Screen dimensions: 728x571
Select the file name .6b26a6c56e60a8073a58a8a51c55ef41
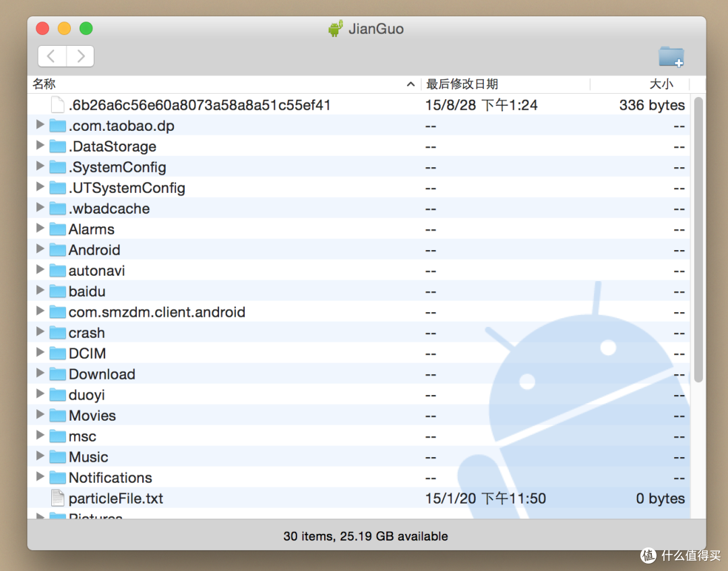(200, 105)
